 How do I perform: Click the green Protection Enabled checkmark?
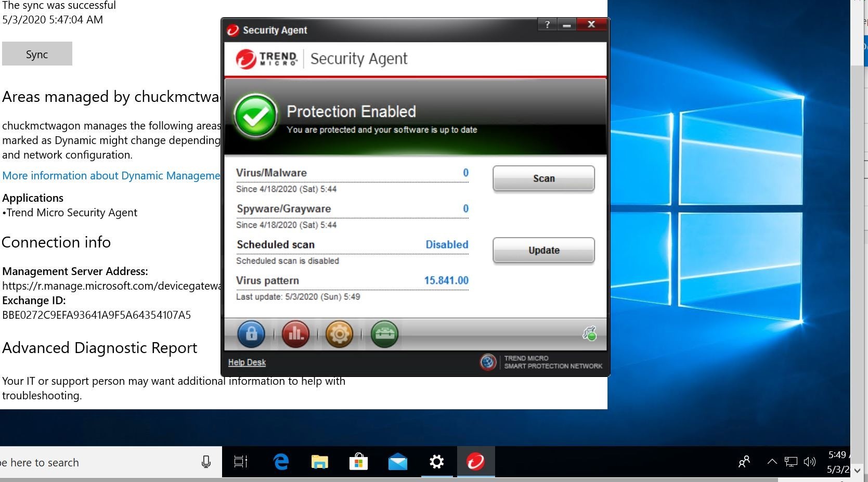coord(255,116)
